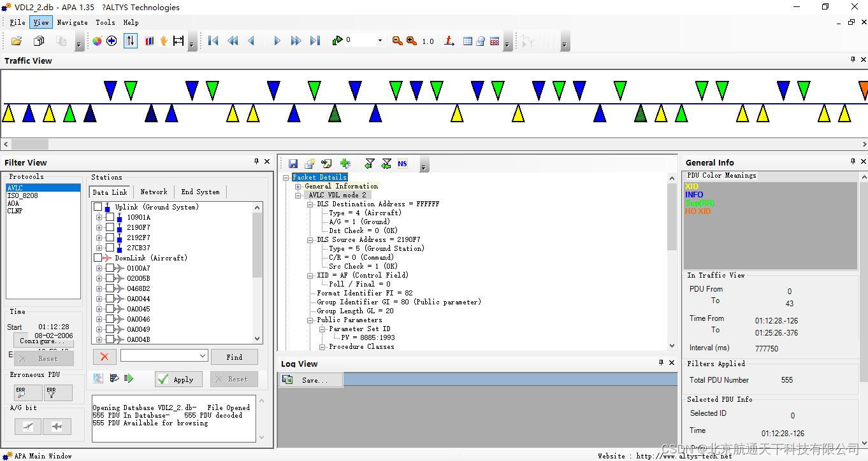Expand the 0A0045 tree node
Image resolution: width=868 pixels, height=461 pixels.
point(99,309)
